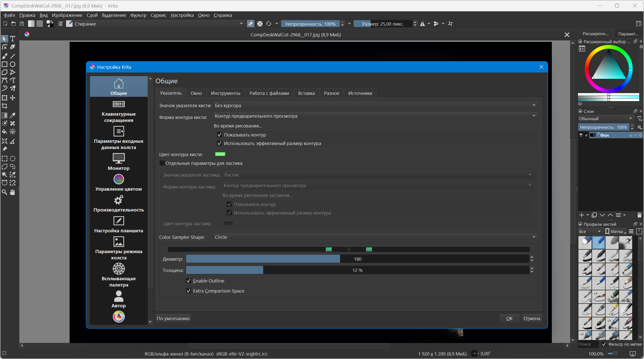Viewport: 644px width, 359px height.
Task: Enable separate eraser parameters checkbox
Action: pos(162,163)
